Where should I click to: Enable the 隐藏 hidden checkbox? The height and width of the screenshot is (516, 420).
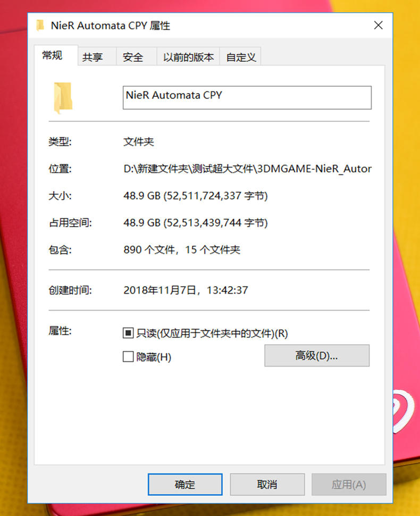coord(128,356)
